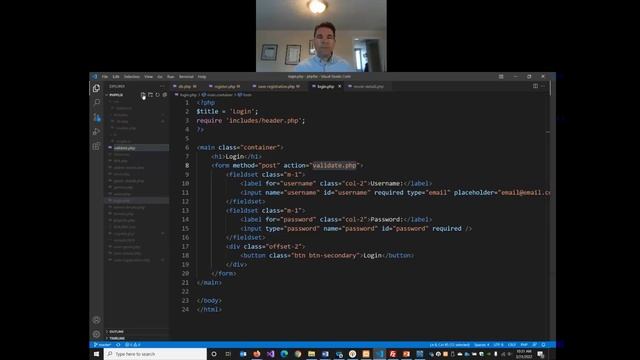Open the Run and Debug view

click(96, 132)
